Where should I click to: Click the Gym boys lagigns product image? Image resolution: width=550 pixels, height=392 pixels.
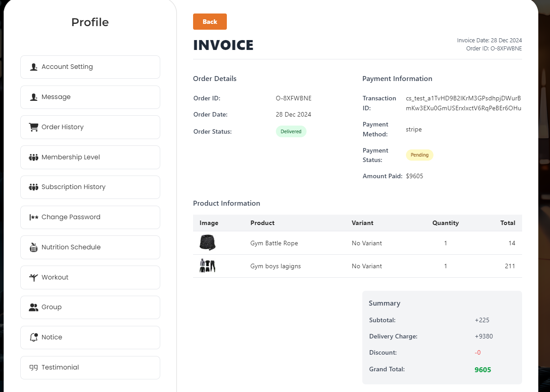pyautogui.click(x=207, y=266)
